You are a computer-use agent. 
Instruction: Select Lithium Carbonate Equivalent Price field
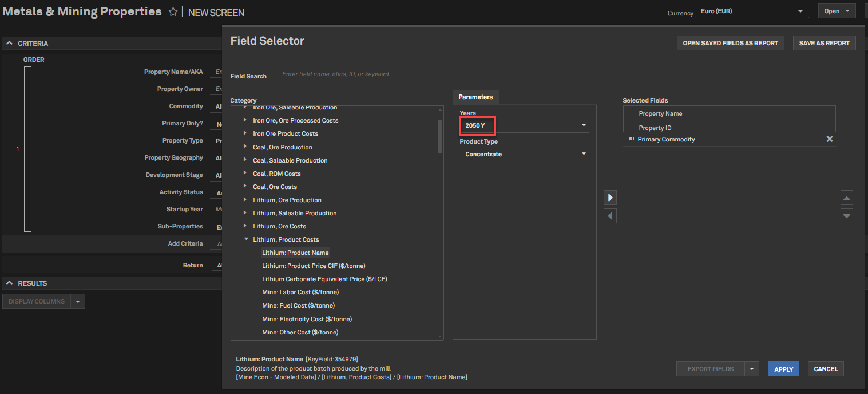point(324,279)
